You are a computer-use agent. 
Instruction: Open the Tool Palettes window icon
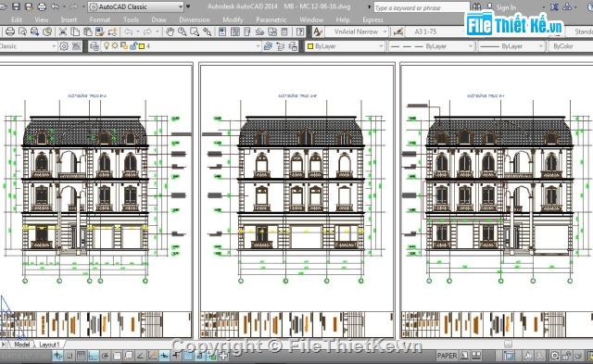tap(247, 31)
